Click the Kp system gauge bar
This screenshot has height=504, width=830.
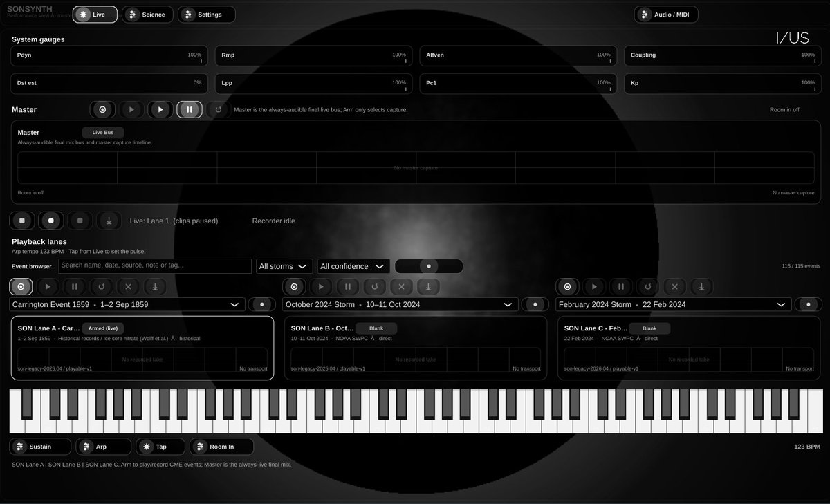(722, 84)
